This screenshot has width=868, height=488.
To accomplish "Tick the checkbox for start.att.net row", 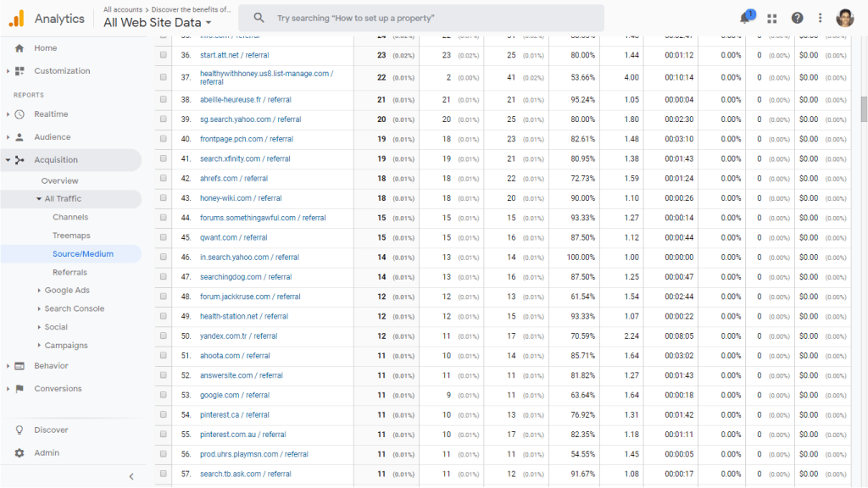I will pyautogui.click(x=164, y=55).
